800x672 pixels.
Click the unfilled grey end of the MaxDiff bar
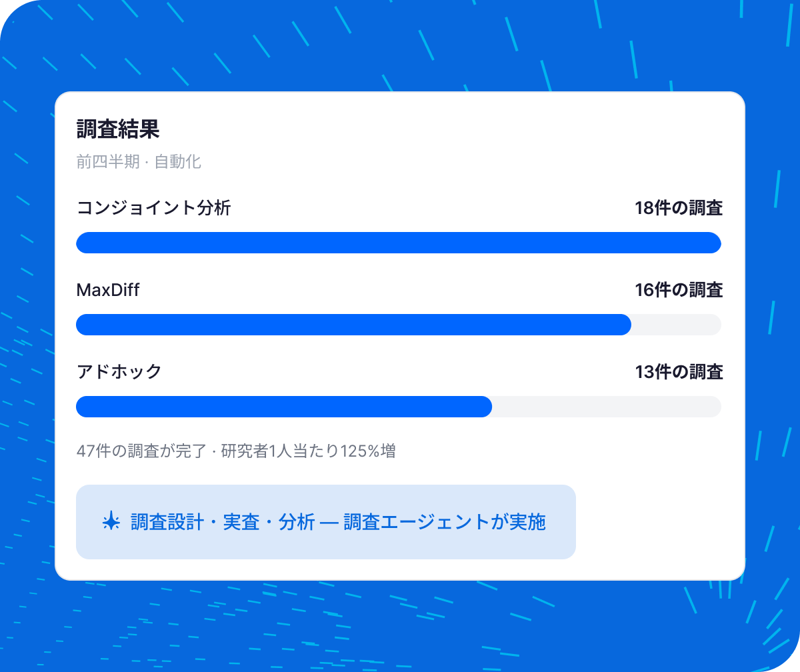point(677,325)
